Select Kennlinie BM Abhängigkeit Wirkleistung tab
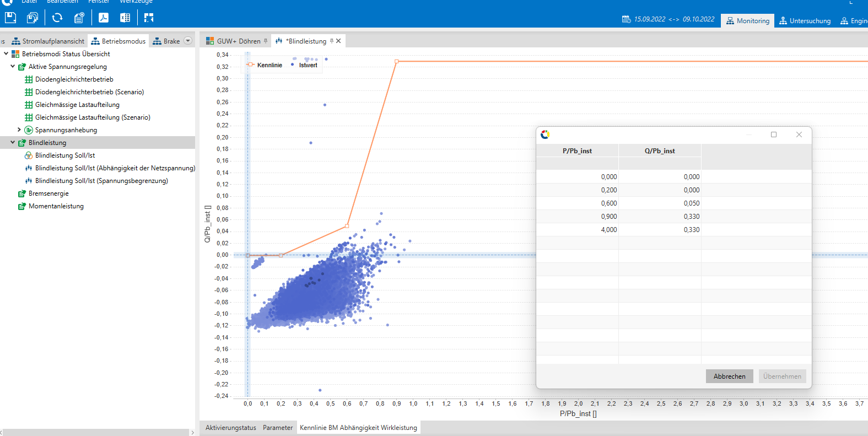 click(358, 428)
